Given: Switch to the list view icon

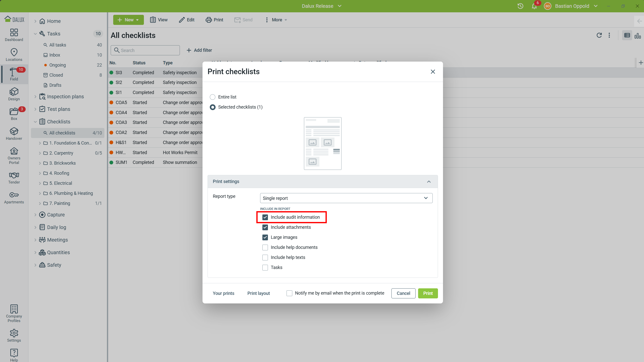Looking at the screenshot, I should [x=627, y=35].
